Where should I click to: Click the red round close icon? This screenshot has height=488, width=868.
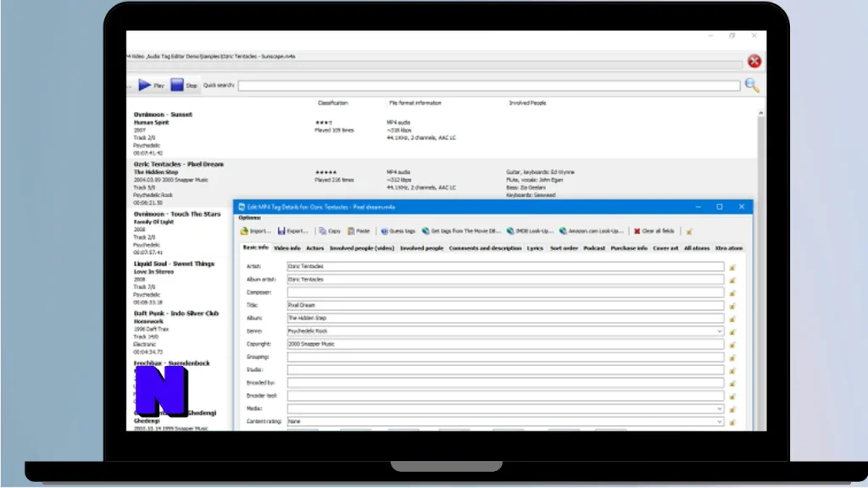(754, 61)
